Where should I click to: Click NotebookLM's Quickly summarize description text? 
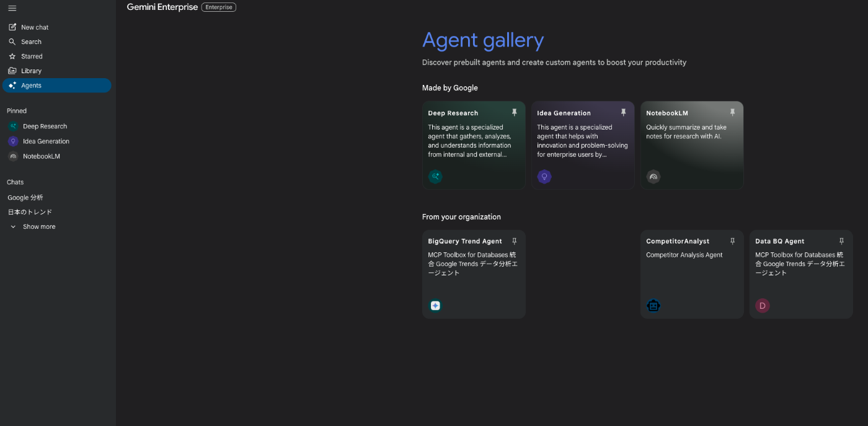pos(686,131)
